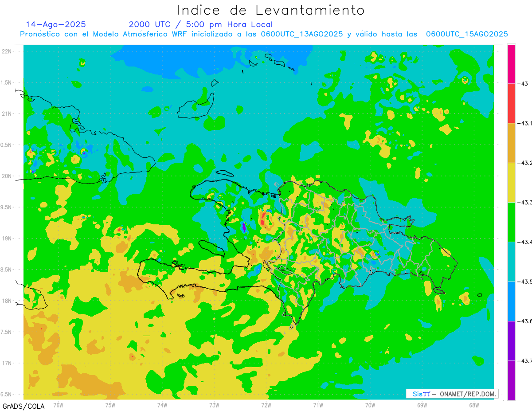Click the "19N" latitude label
The image size is (532, 411).
tap(7, 239)
